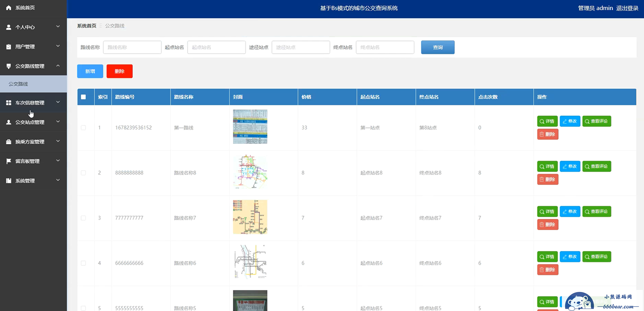Viewport: 644px width, 311px height.
Task: Focus the 起点站名 search field
Action: click(x=217, y=47)
